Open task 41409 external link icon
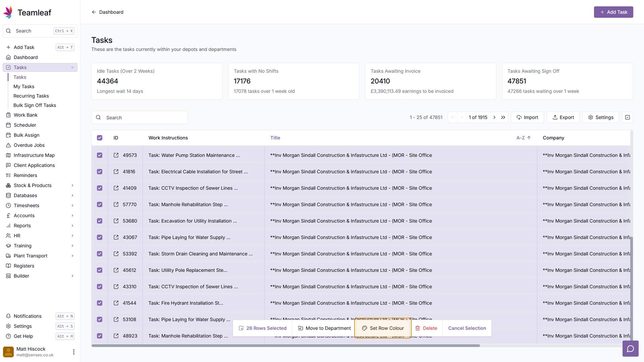The width and height of the screenshot is (644, 362). coord(116,188)
